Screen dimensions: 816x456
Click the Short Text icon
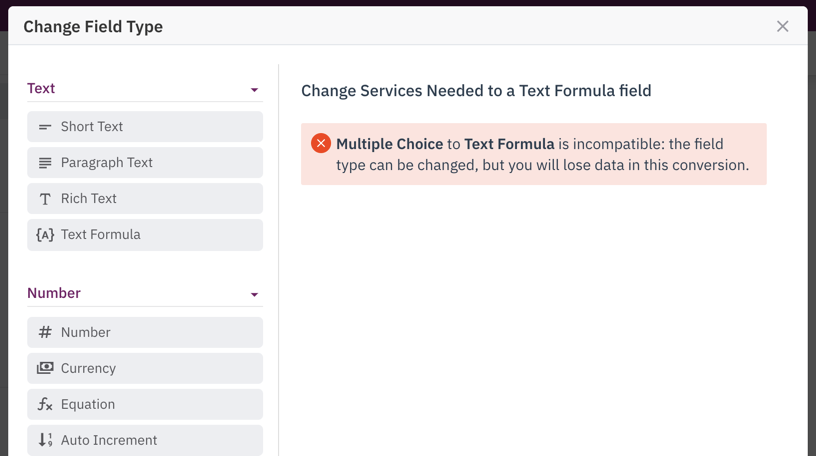click(x=45, y=127)
